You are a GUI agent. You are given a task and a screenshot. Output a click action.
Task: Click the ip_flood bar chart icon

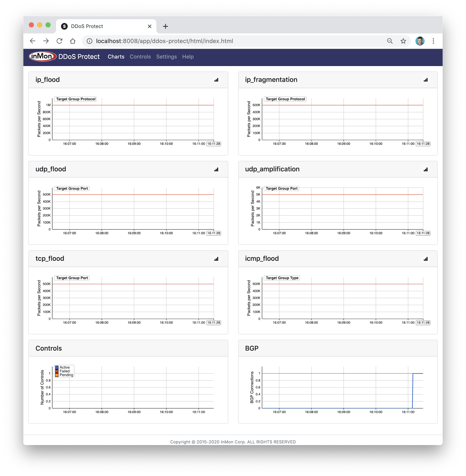(x=216, y=80)
